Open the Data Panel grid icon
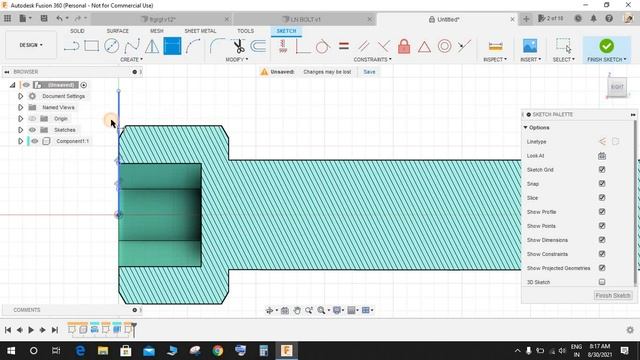 coord(7,18)
